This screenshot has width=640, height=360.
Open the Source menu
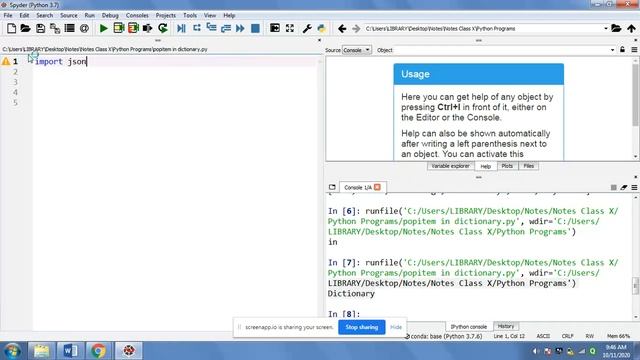(69, 15)
